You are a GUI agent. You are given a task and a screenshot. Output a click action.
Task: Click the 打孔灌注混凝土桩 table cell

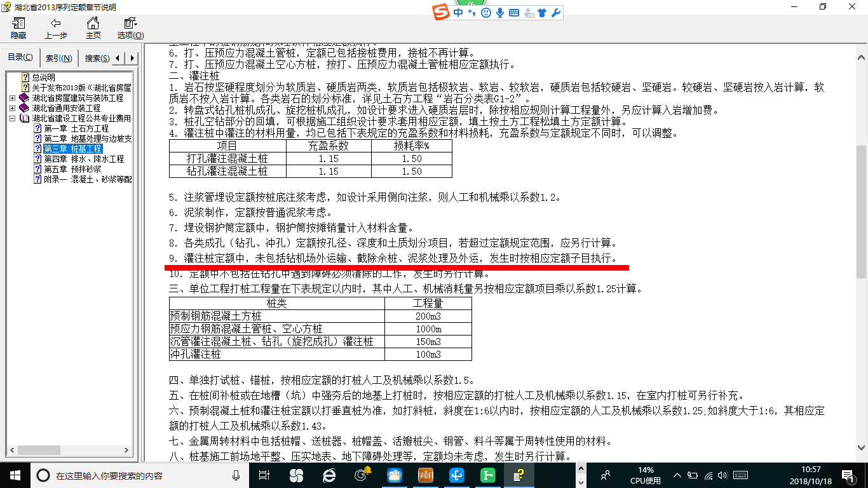pyautogui.click(x=227, y=158)
